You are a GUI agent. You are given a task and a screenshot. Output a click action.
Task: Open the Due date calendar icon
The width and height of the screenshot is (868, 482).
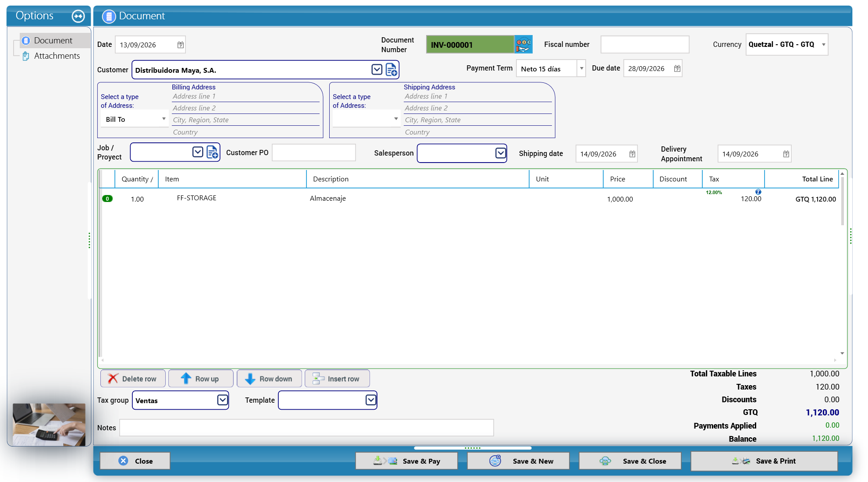point(677,68)
